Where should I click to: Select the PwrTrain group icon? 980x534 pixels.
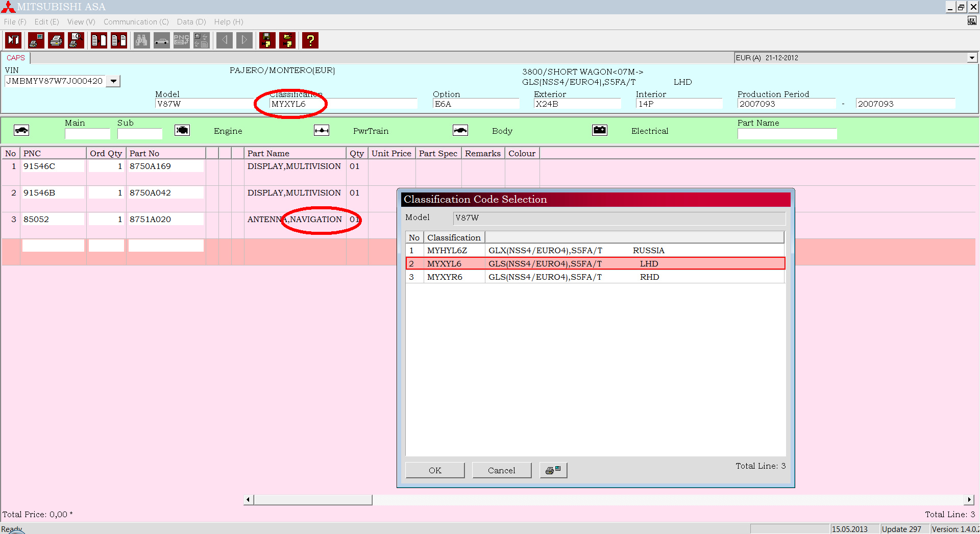[322, 131]
